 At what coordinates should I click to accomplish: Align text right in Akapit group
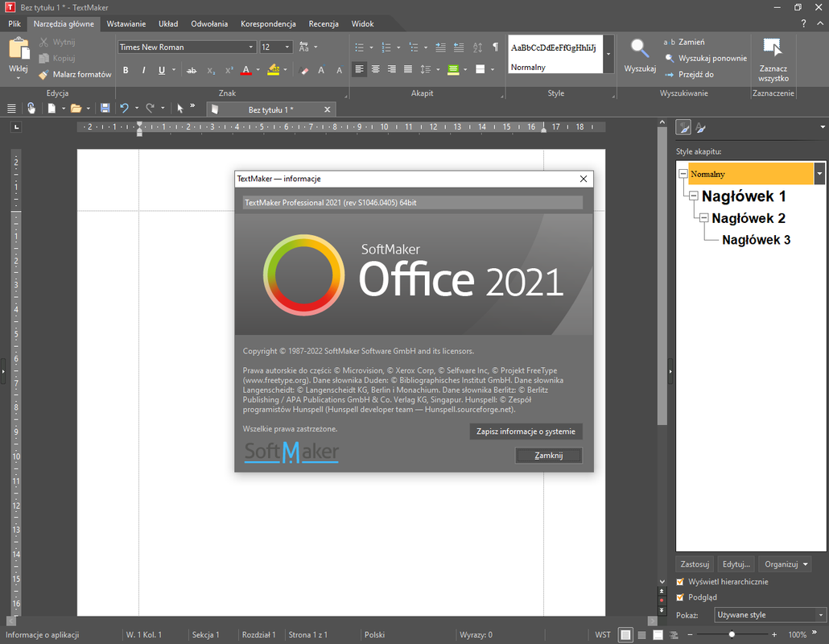(392, 69)
